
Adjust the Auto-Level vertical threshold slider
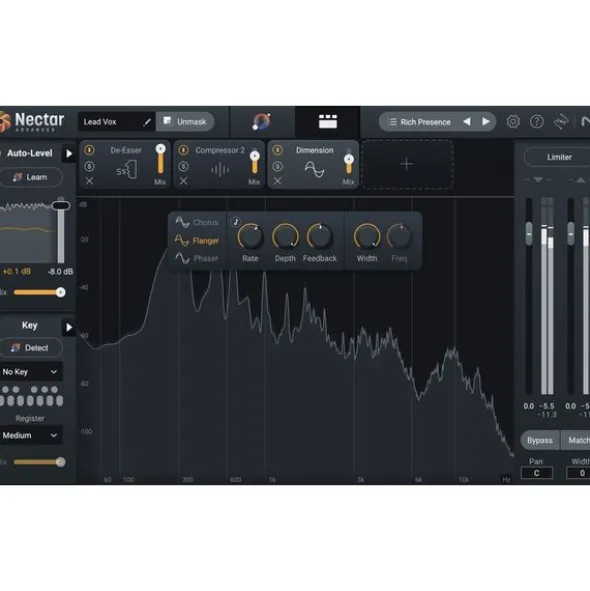click(61, 205)
